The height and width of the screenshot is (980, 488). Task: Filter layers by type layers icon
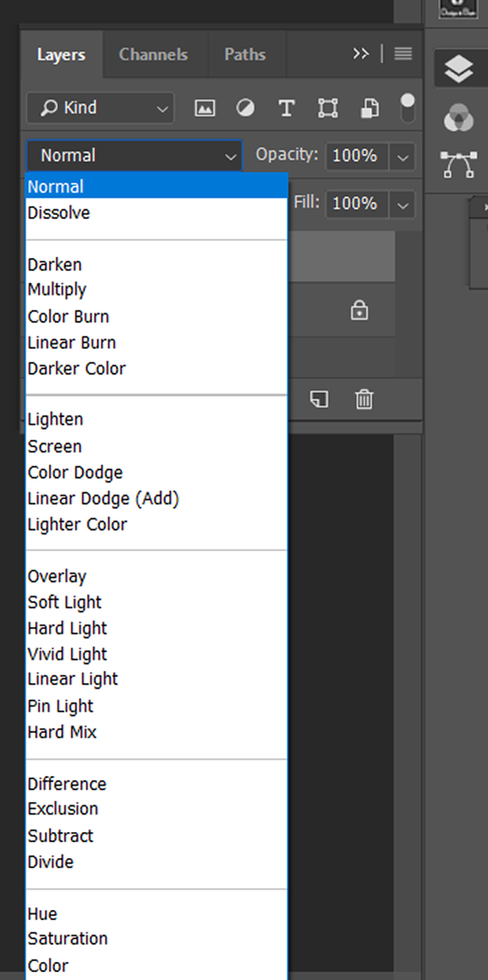[287, 108]
